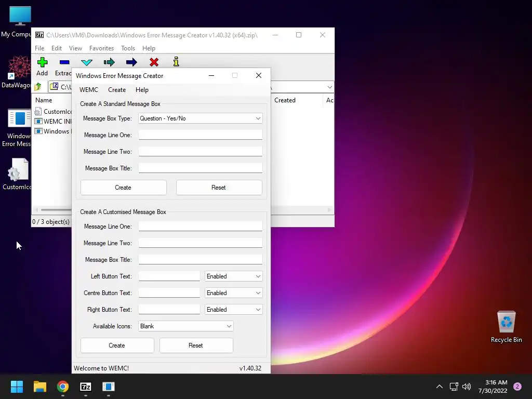Screen dimensions: 532x399
Task: Click Reset for the customised message box
Action: click(196, 345)
